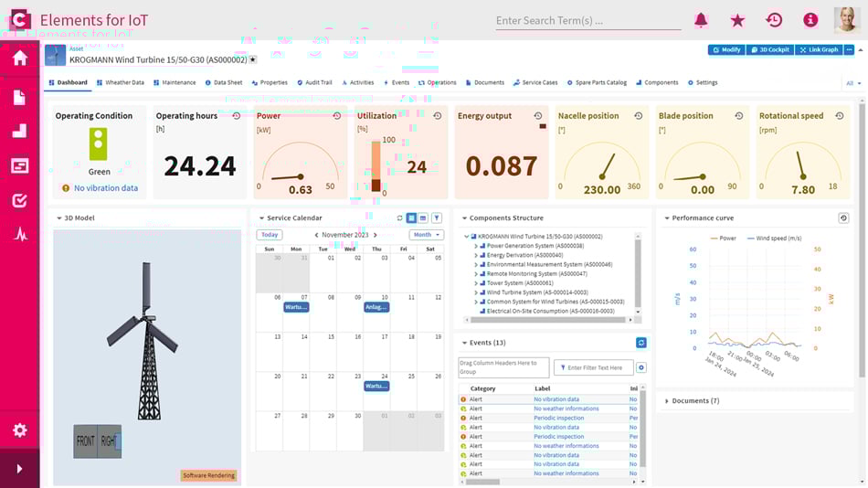Open sidebar settings gear icon
The width and height of the screenshot is (868, 488).
[x=19, y=430]
